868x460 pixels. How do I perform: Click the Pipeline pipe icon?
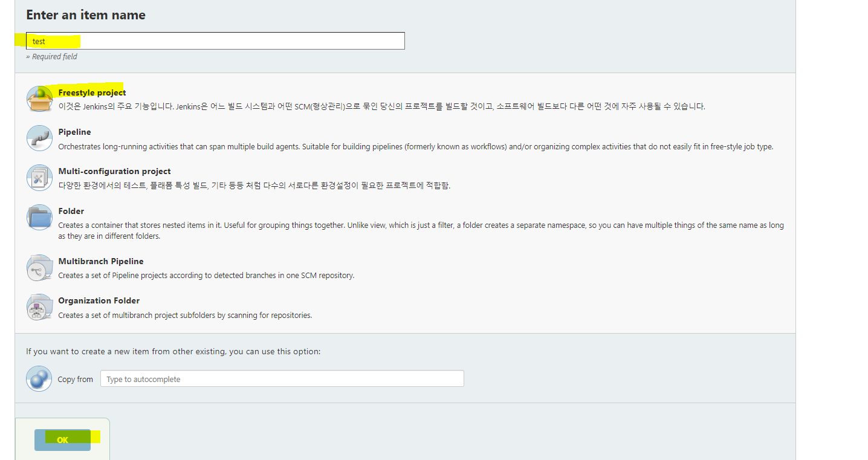point(39,138)
